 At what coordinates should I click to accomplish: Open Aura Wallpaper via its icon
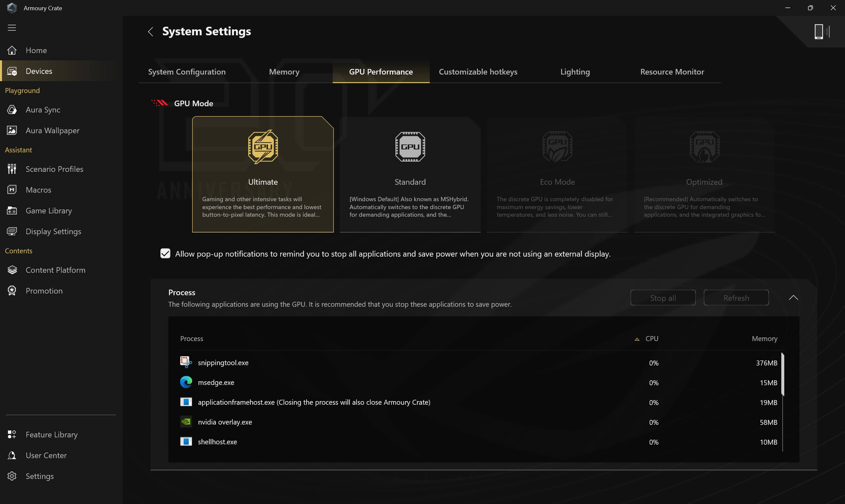12,130
